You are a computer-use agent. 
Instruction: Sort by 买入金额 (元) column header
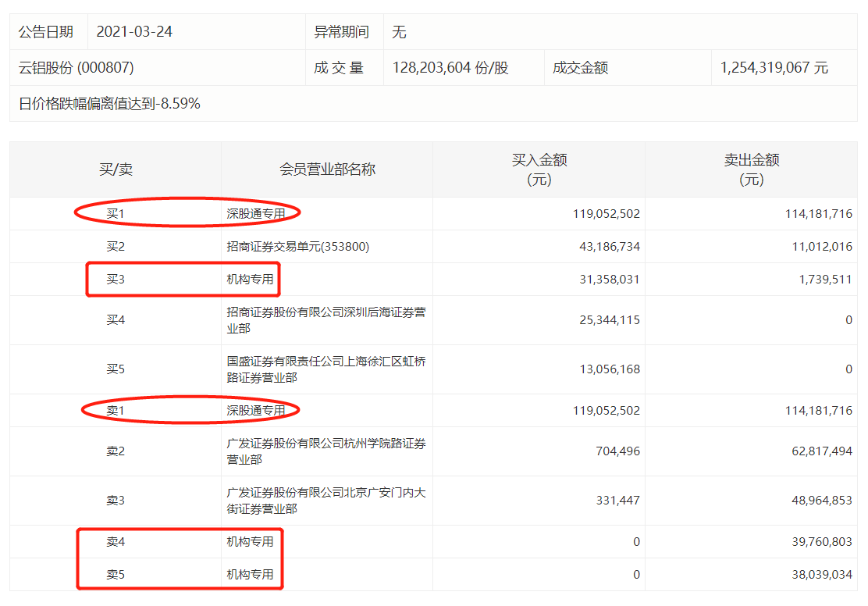[539, 169]
